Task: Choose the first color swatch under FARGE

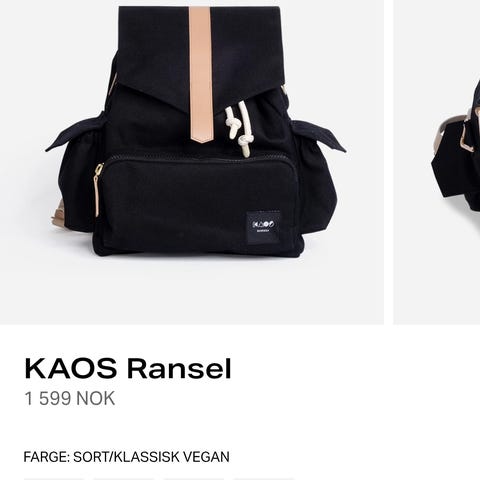Action: coord(53,479)
